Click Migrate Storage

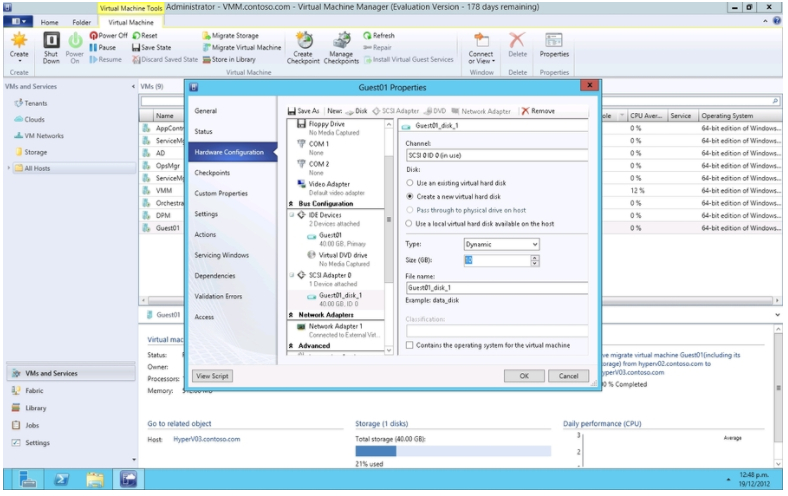(230, 36)
